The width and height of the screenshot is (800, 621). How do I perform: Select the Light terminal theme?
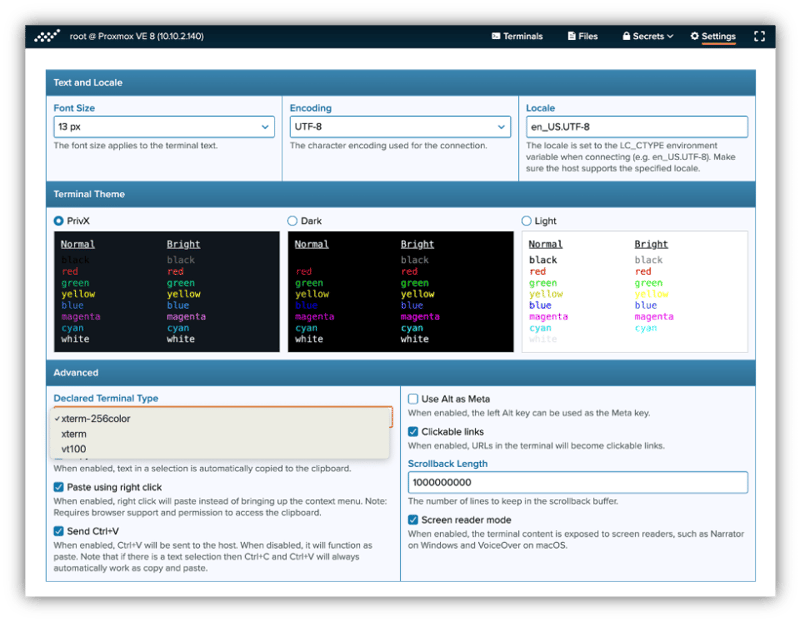click(527, 221)
